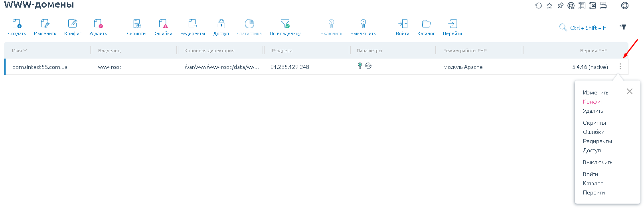
Task: Click the Редиректы toolbar icon
Action: 193,24
